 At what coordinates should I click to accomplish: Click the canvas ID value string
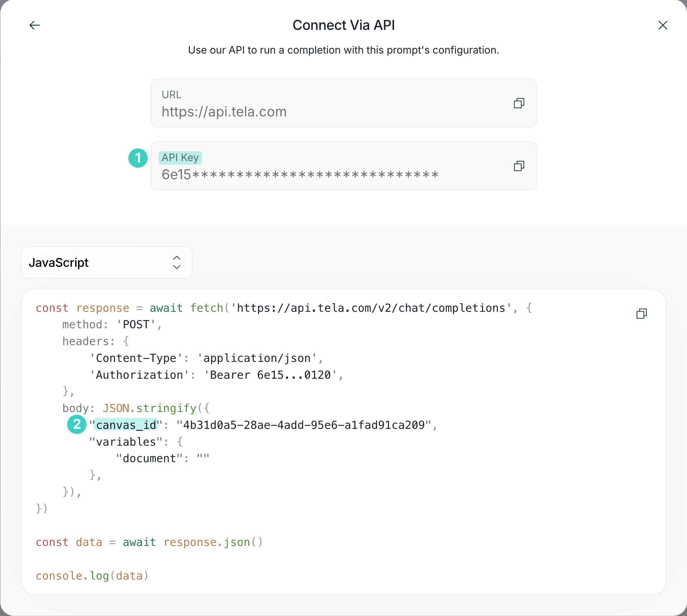click(304, 425)
